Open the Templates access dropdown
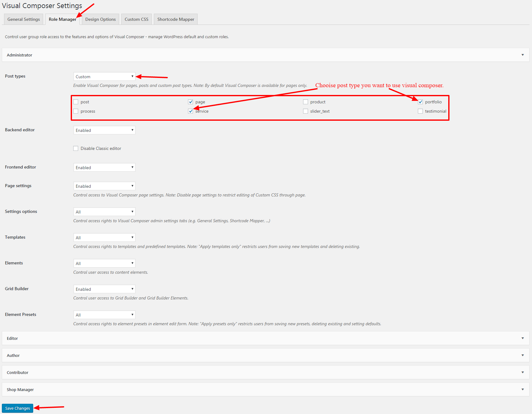 (104, 237)
